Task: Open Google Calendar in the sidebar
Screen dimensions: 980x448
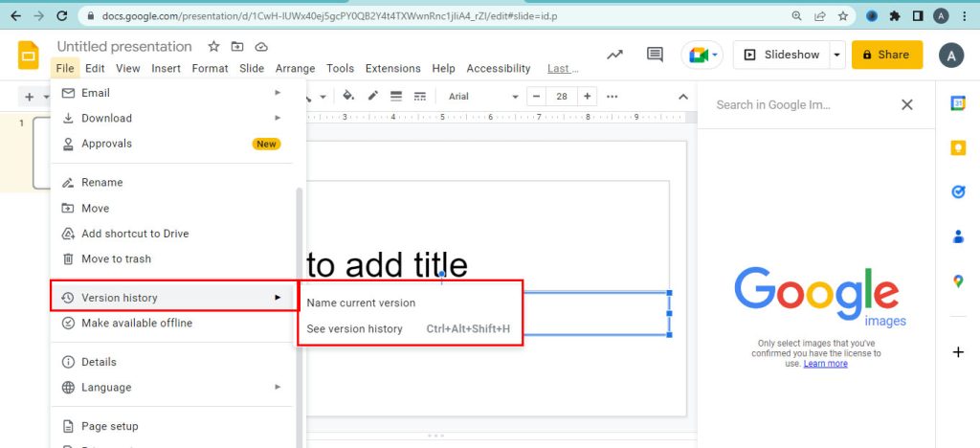Action: 958,103
